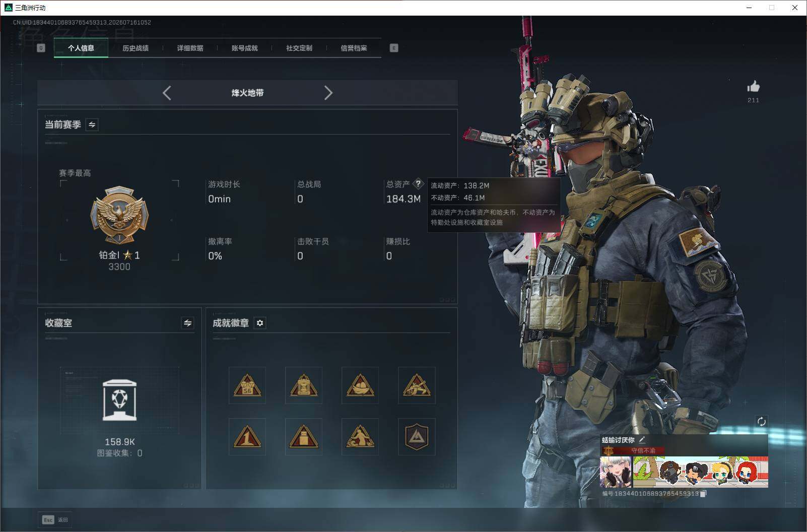Select the crawling soldier achievement badge
The image size is (807, 532).
pos(417,385)
